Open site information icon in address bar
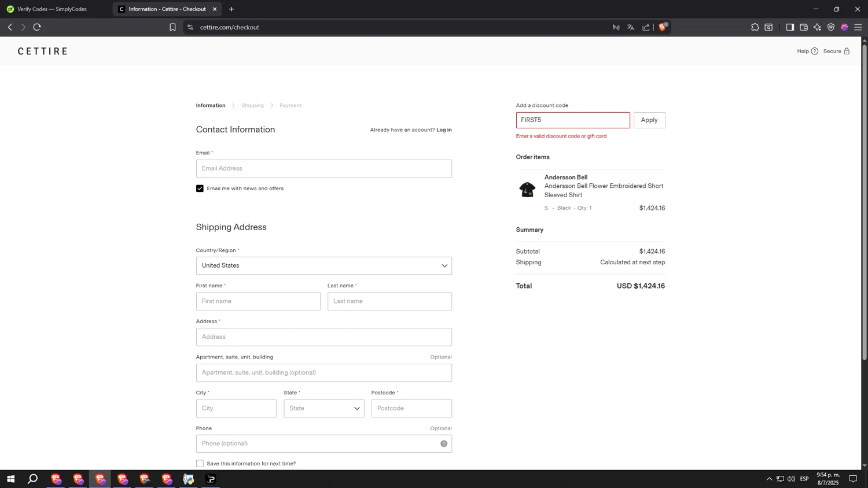This screenshot has height=488, width=868. 190,27
